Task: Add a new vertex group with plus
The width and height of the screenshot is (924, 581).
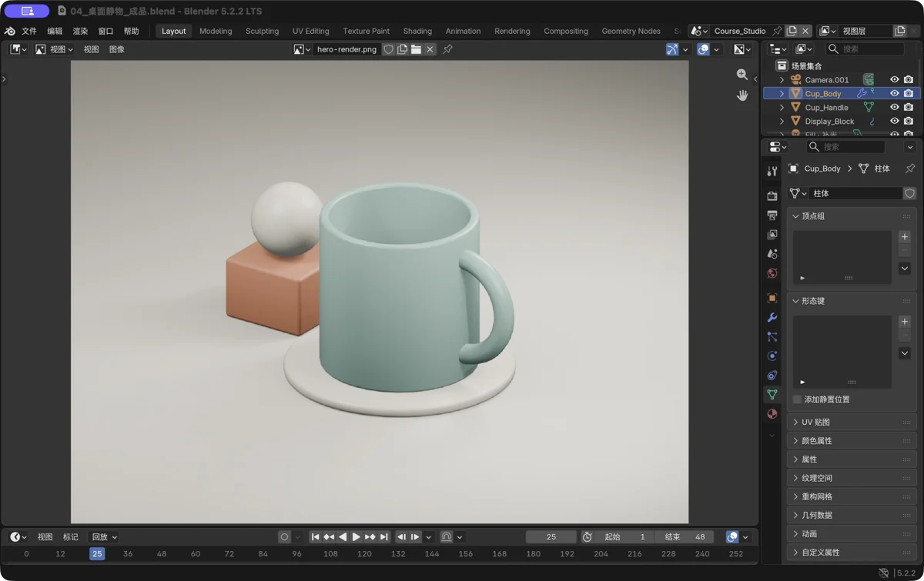Action: 905,237
